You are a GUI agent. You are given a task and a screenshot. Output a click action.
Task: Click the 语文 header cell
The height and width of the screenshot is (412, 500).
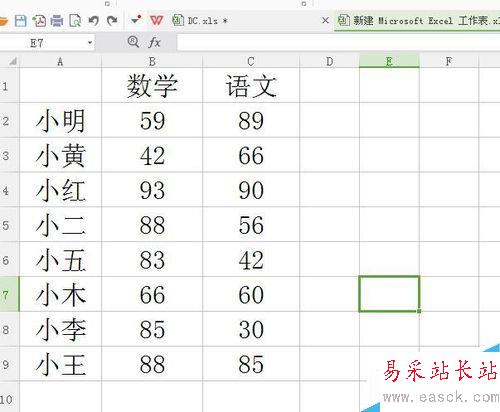pos(251,85)
